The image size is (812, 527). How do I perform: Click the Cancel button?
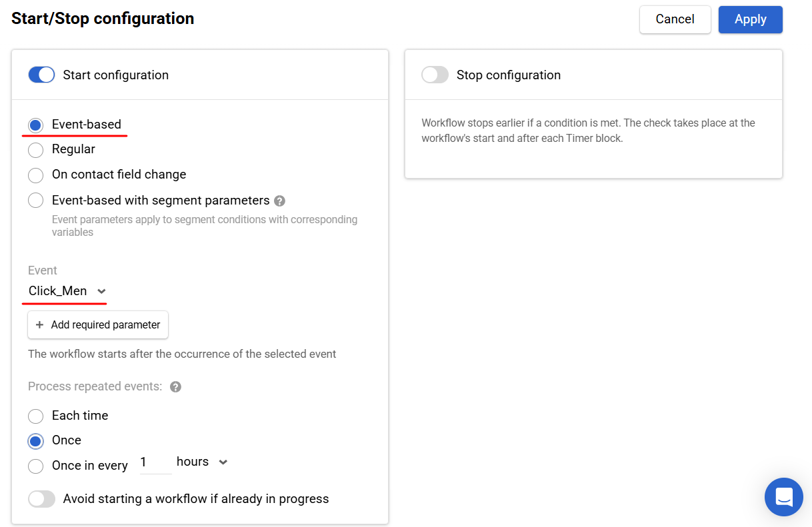click(675, 19)
